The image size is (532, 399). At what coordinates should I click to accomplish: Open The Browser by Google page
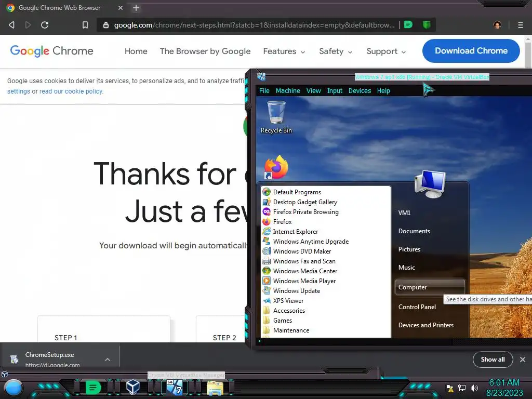click(205, 51)
